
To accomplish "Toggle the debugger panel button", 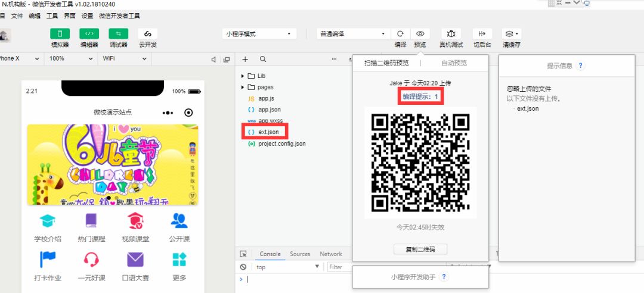I will click(x=118, y=34).
